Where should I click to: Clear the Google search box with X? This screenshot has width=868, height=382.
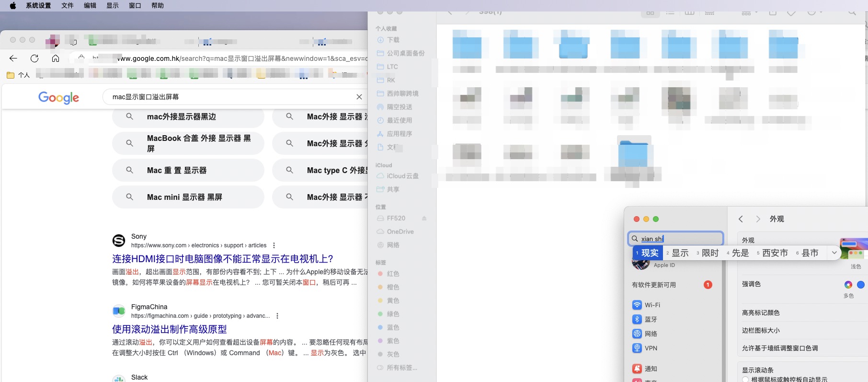[359, 97]
